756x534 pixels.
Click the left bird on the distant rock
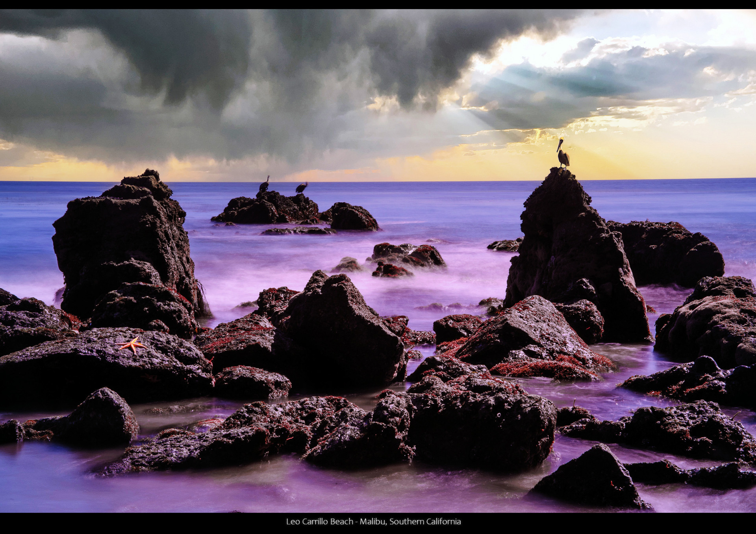pos(264,185)
